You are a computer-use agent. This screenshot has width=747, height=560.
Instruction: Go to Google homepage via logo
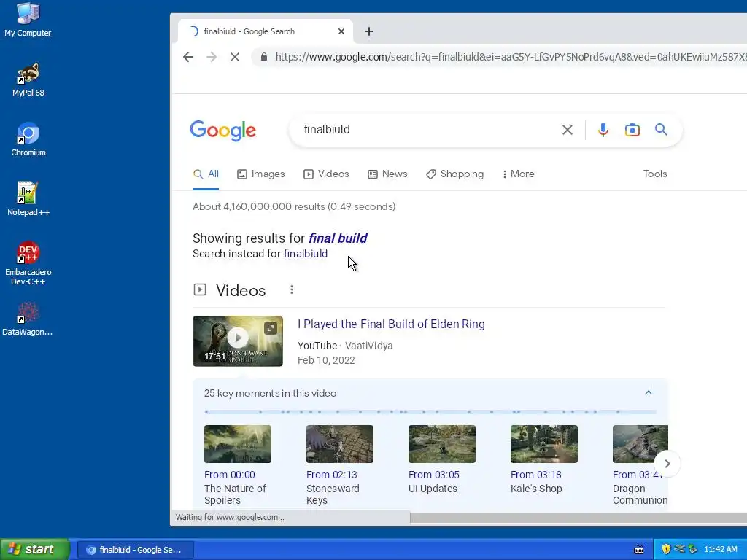click(x=223, y=131)
